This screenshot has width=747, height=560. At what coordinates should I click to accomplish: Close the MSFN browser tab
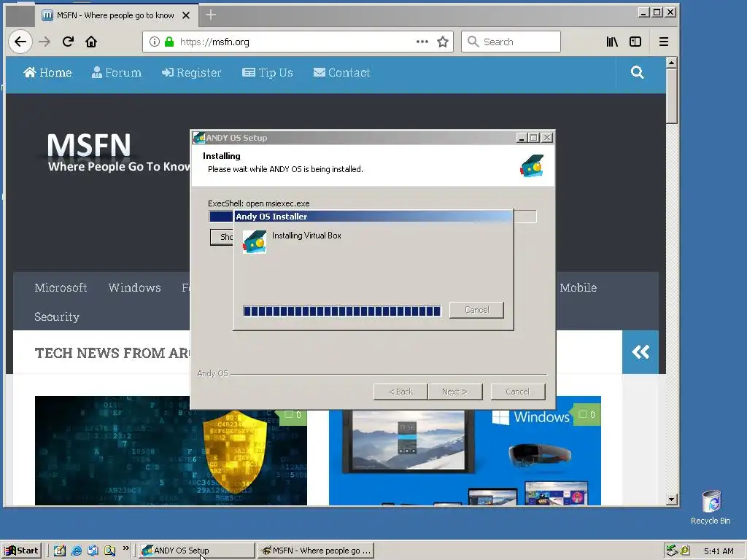[186, 15]
